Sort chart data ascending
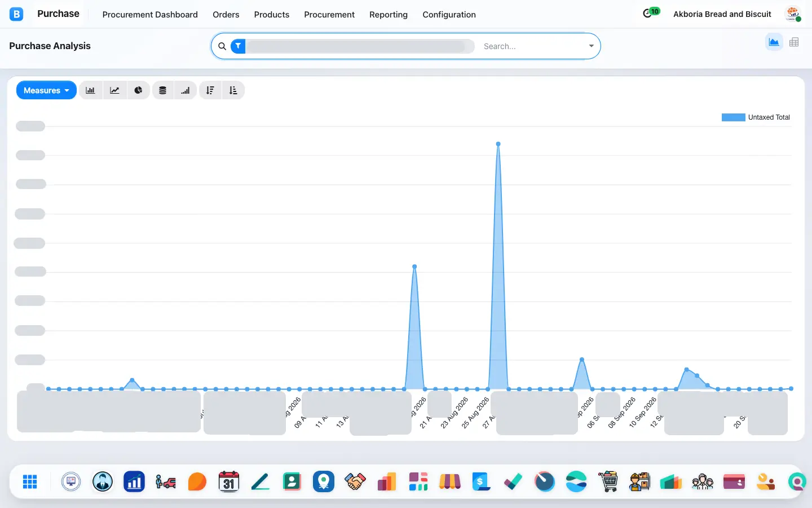 coord(233,90)
